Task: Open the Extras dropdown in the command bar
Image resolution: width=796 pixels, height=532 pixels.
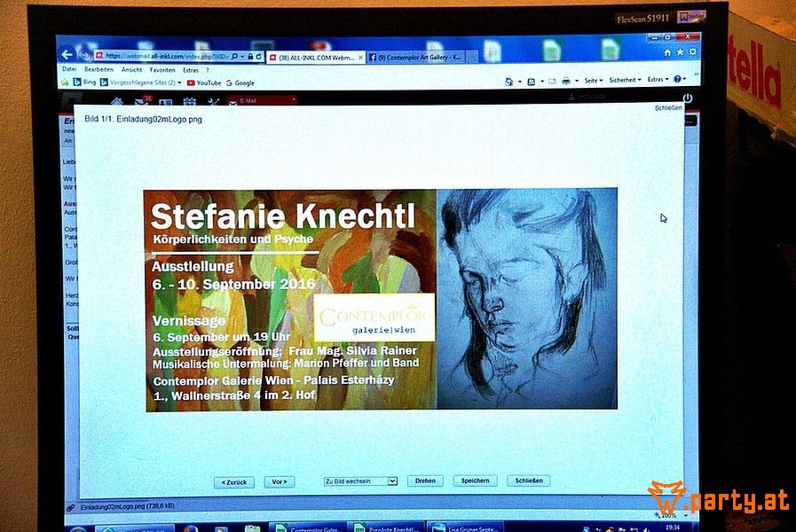Action: pos(658,79)
